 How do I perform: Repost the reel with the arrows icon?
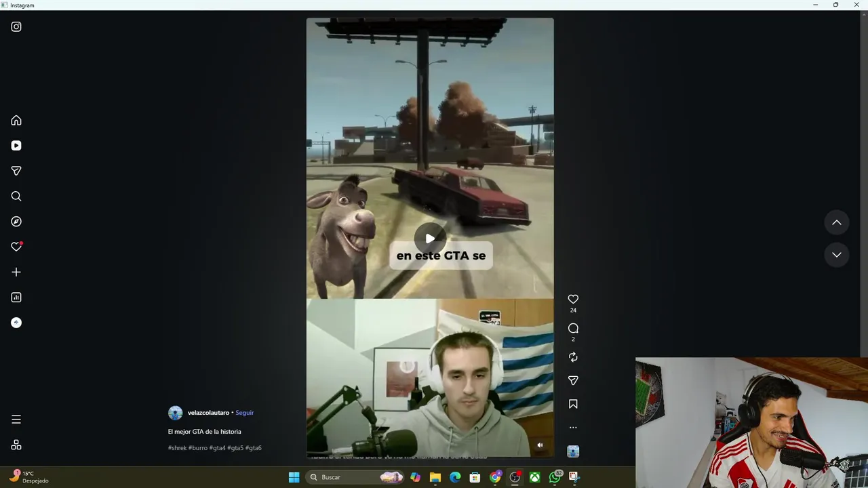(573, 357)
